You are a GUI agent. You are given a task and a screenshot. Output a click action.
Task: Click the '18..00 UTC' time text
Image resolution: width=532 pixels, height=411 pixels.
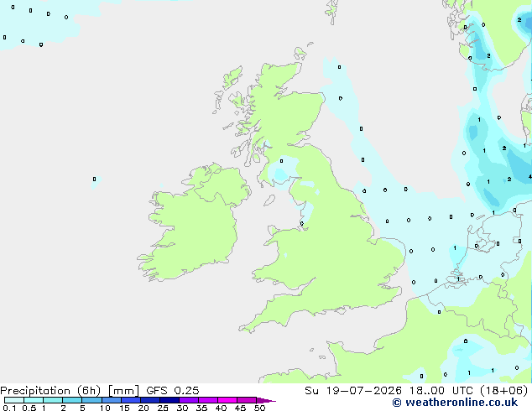coord(441,391)
